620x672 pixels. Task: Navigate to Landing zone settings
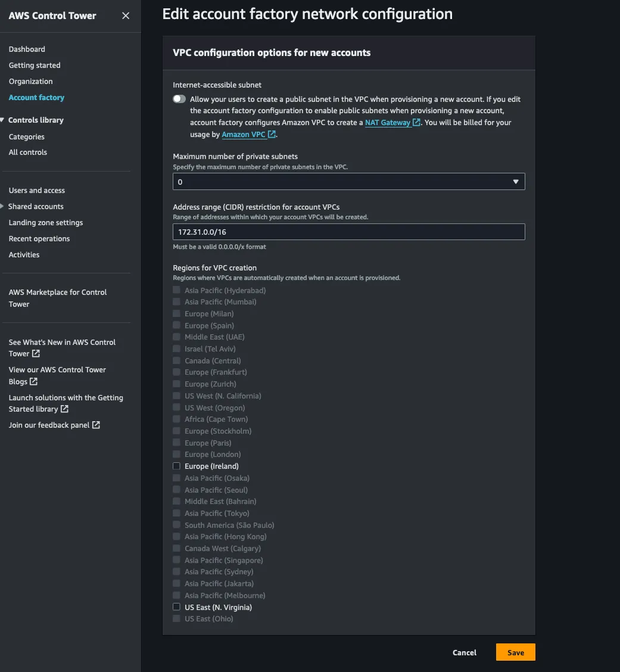(45, 222)
